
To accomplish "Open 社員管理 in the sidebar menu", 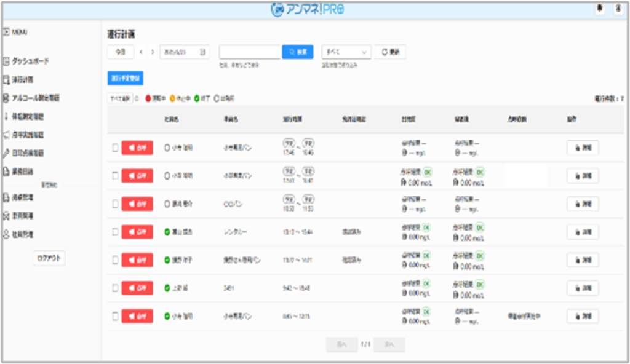I will 22,234.
